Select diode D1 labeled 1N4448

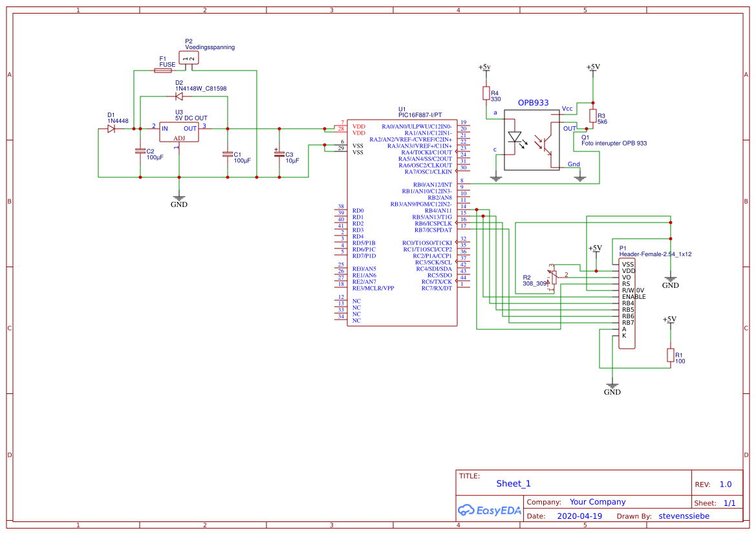click(x=111, y=128)
